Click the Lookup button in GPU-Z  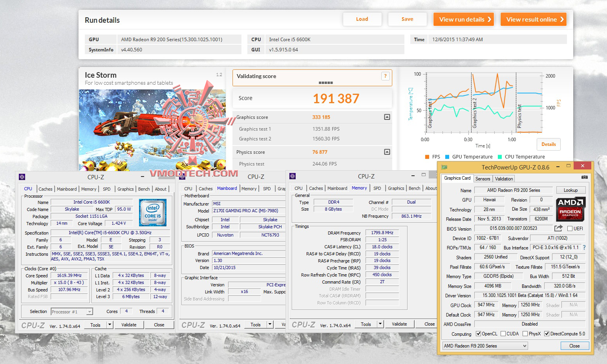click(570, 190)
